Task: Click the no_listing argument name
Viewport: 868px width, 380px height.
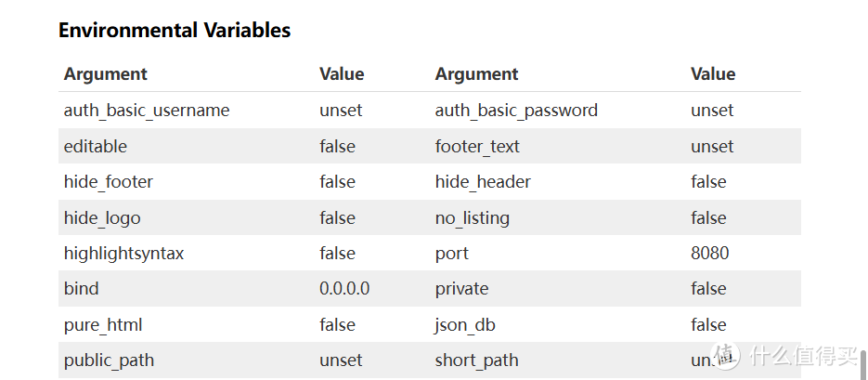Action: pos(473,217)
